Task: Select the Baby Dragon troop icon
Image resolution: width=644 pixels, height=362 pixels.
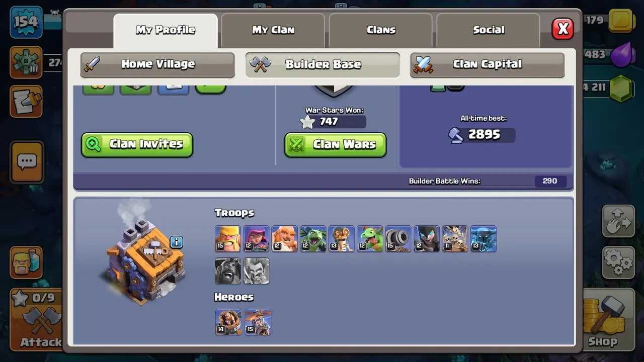Action: 370,239
